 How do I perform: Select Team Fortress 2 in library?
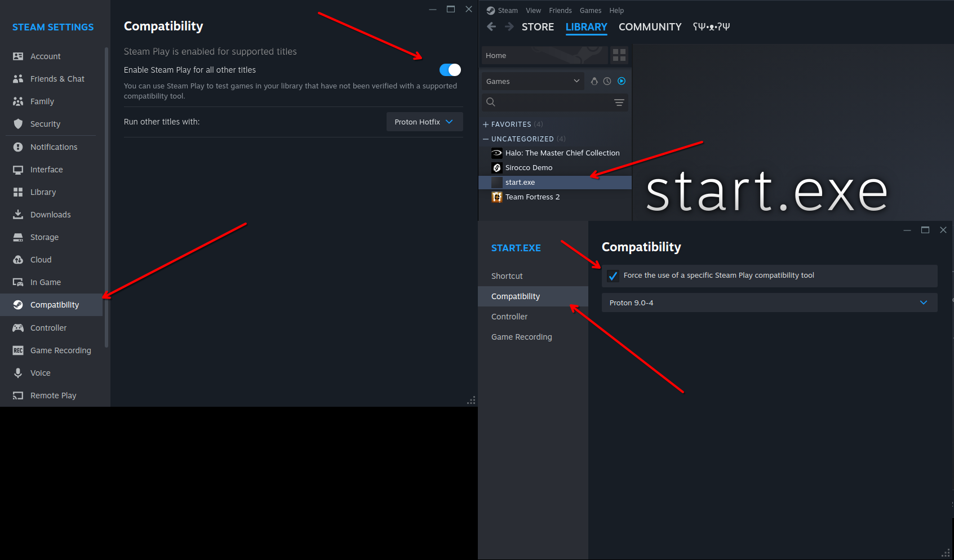(x=555, y=197)
